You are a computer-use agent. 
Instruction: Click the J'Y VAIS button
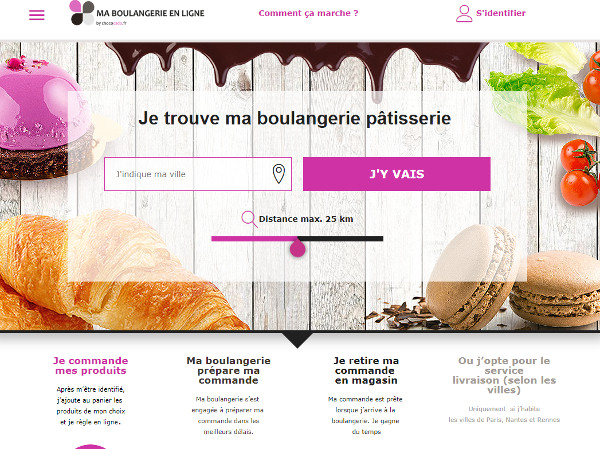[396, 174]
